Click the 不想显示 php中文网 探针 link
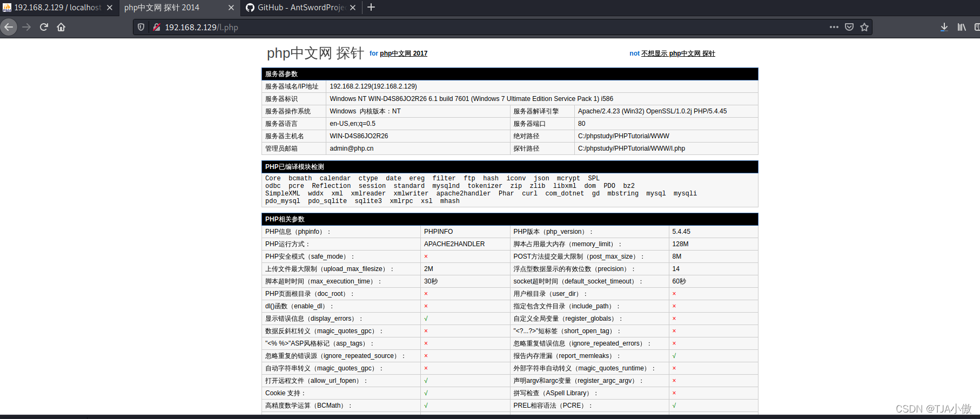Viewport: 980px width, 419px height. pyautogui.click(x=678, y=53)
